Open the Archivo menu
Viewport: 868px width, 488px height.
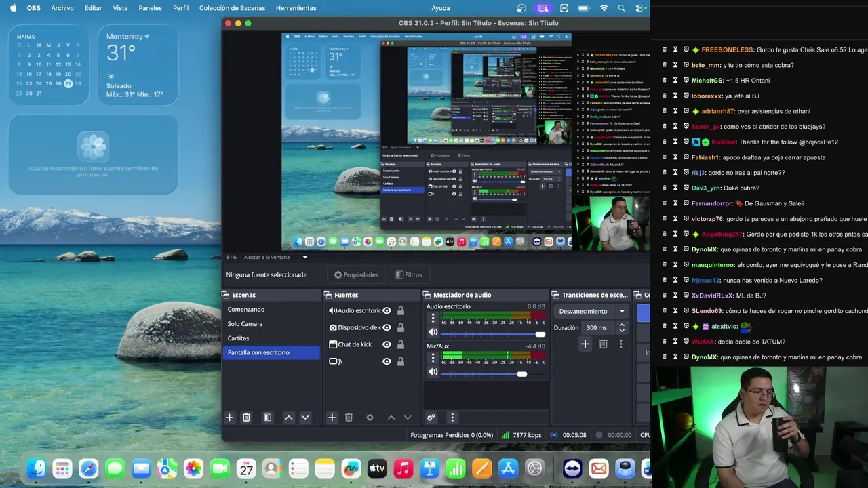(x=62, y=8)
